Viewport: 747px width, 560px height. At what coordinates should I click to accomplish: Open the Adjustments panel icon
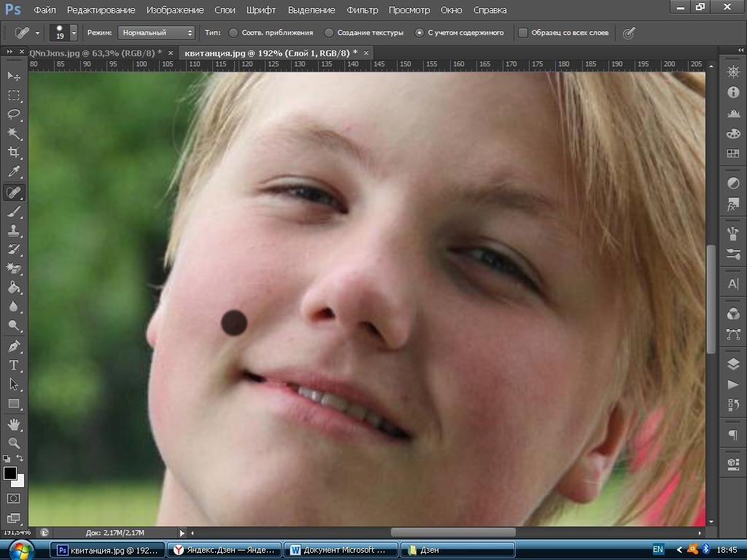(x=733, y=183)
